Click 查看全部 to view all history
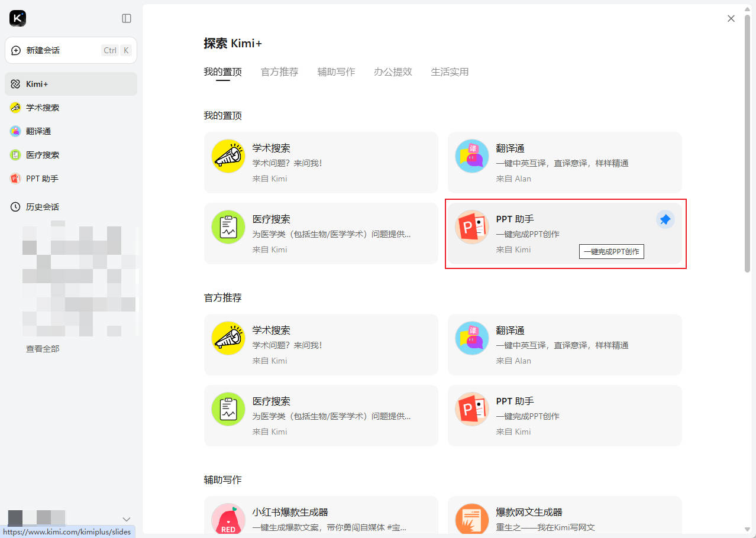The width and height of the screenshot is (756, 538). pyautogui.click(x=43, y=349)
